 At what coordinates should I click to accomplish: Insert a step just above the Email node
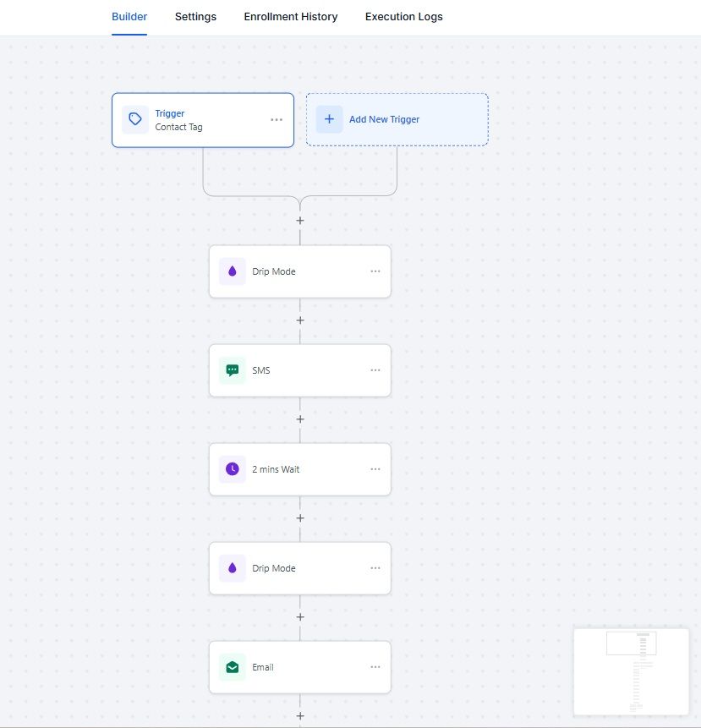tap(300, 617)
